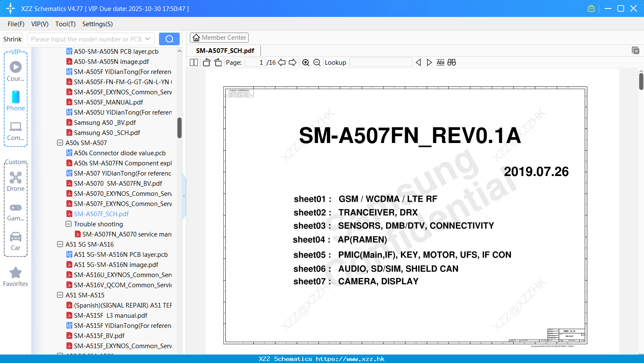Screen dimensions: 644x363
Task: Open SM-A507FN_A5070 service manual file
Action: coord(123,234)
